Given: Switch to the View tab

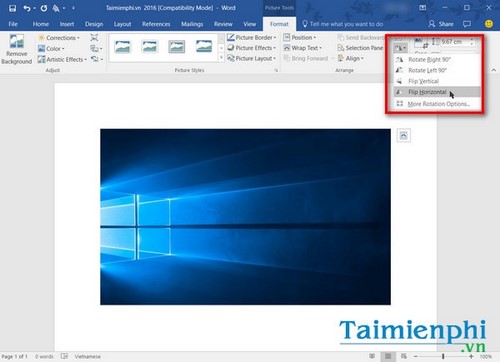Looking at the screenshot, I should 249,24.
